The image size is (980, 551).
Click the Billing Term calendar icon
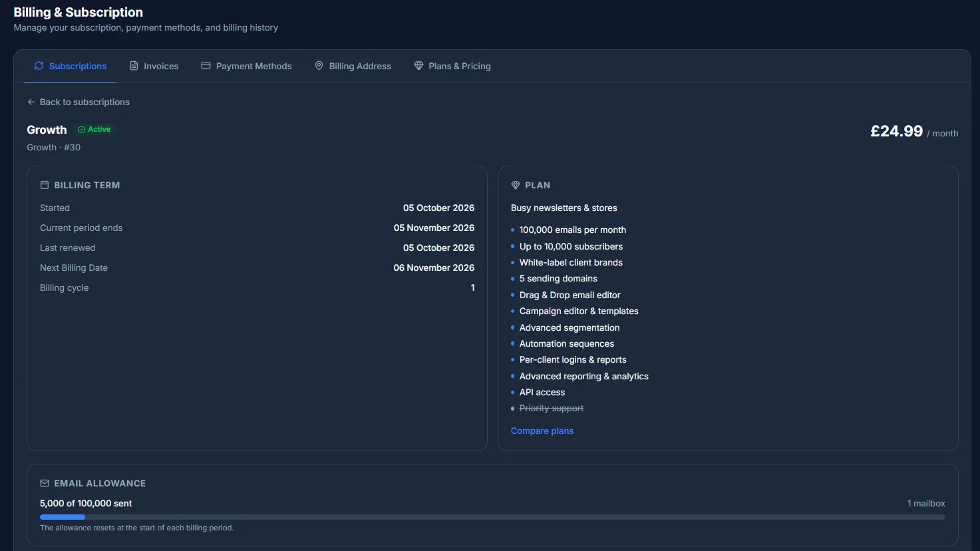[x=45, y=185]
